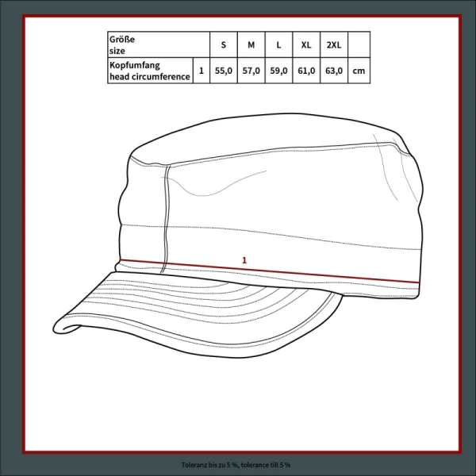The height and width of the screenshot is (476, 476).
Task: Click the L size column header
Action: [278, 44]
